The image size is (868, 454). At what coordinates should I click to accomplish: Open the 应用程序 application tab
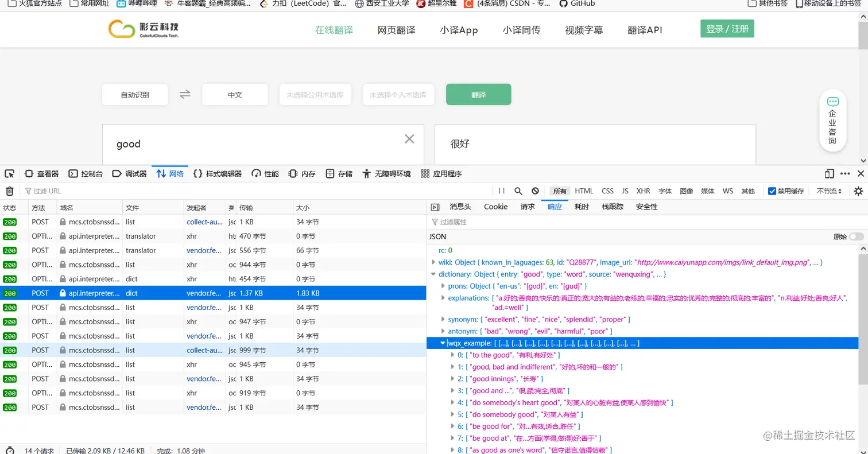pyautogui.click(x=441, y=173)
